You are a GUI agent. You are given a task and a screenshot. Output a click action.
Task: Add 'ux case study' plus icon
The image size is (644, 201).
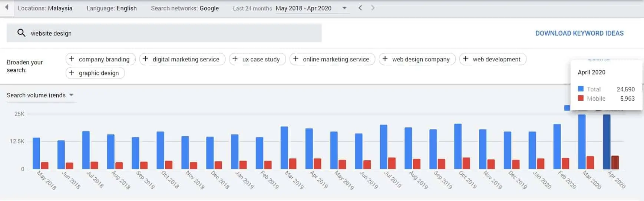[x=235, y=59]
